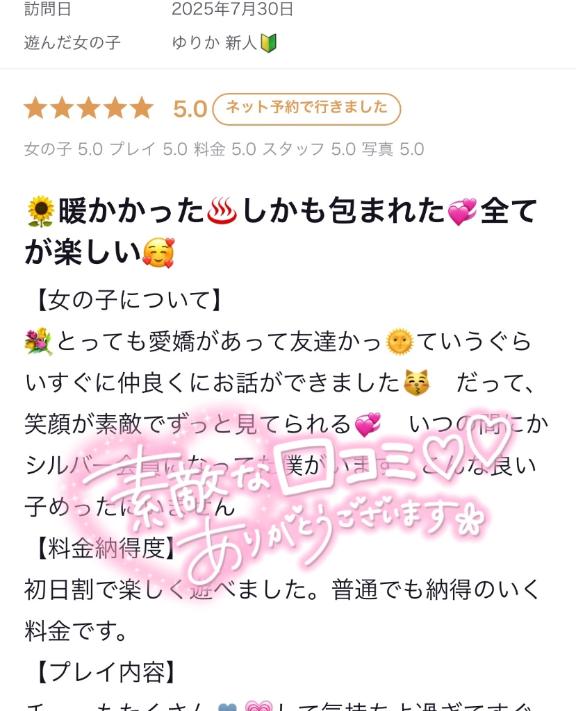The height and width of the screenshot is (711, 576).
Task: Click the 【プレイ内容】 section heading
Action: 104,672
